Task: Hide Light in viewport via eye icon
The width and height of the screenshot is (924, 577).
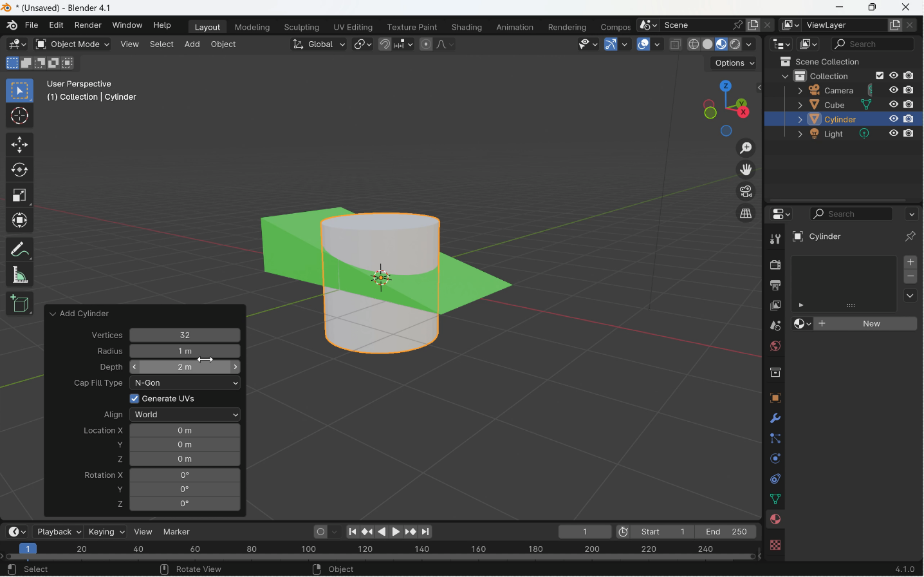Action: coord(894,133)
